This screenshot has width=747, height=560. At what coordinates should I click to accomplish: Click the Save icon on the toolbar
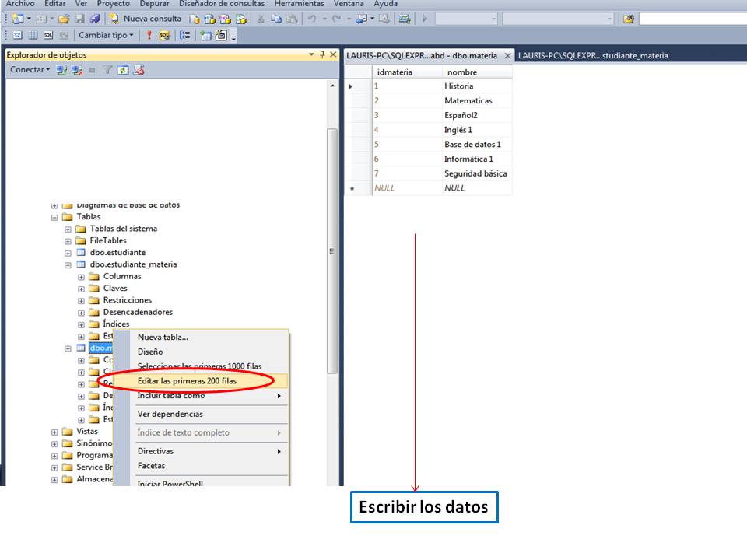(79, 18)
